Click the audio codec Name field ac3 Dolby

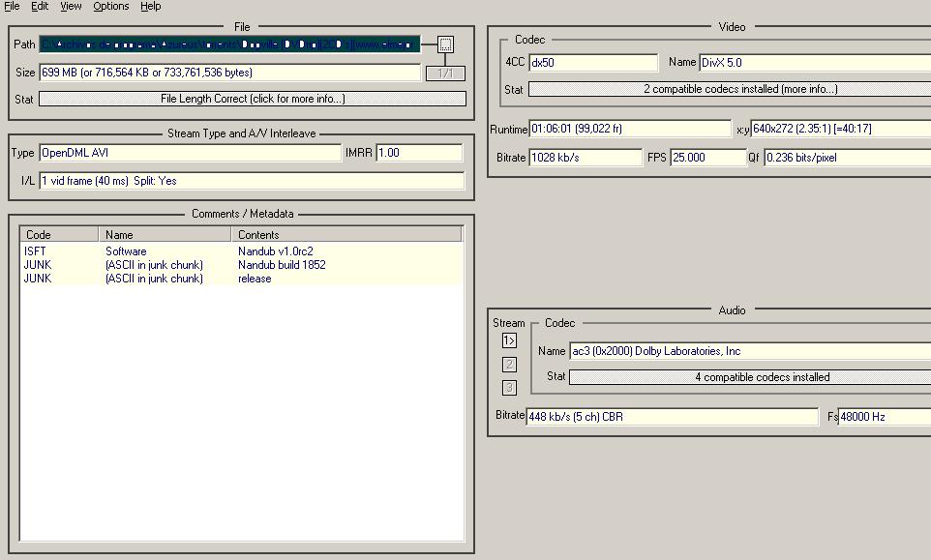[750, 351]
